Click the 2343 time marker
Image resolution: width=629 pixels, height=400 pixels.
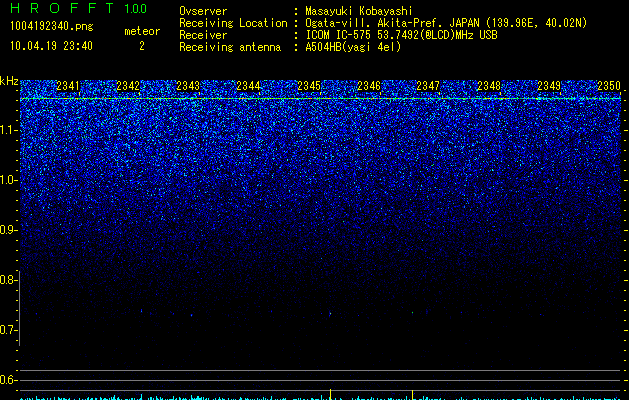[x=188, y=86]
